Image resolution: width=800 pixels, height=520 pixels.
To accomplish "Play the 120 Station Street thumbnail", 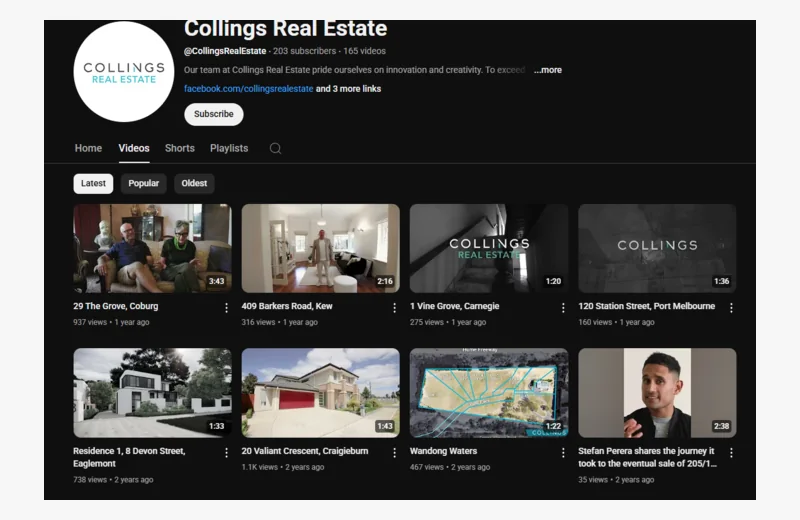I will [x=657, y=249].
